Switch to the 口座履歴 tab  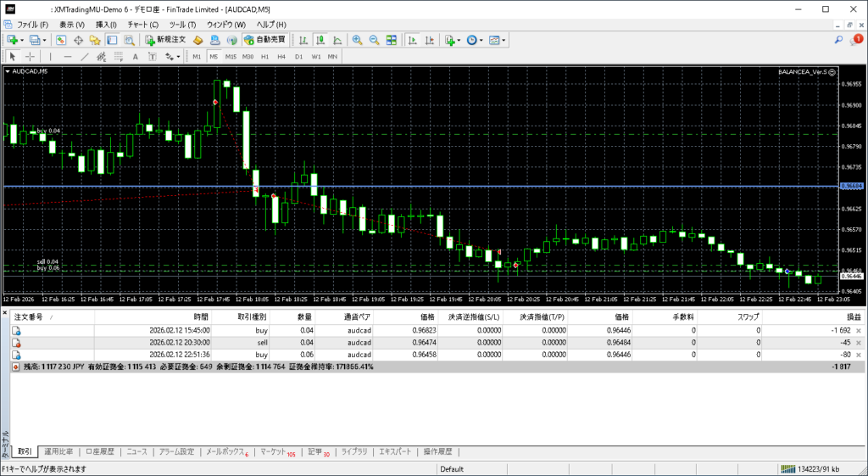pyautogui.click(x=100, y=451)
